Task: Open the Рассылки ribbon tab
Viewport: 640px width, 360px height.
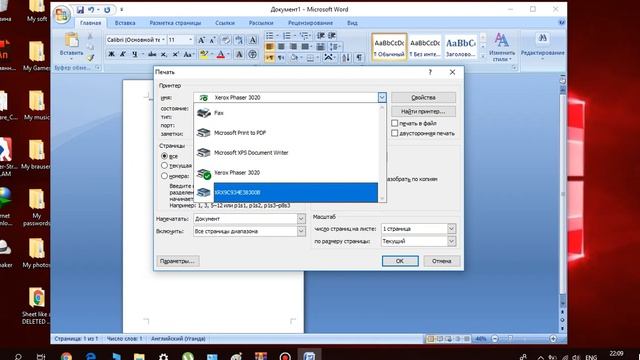Action: pos(261,23)
